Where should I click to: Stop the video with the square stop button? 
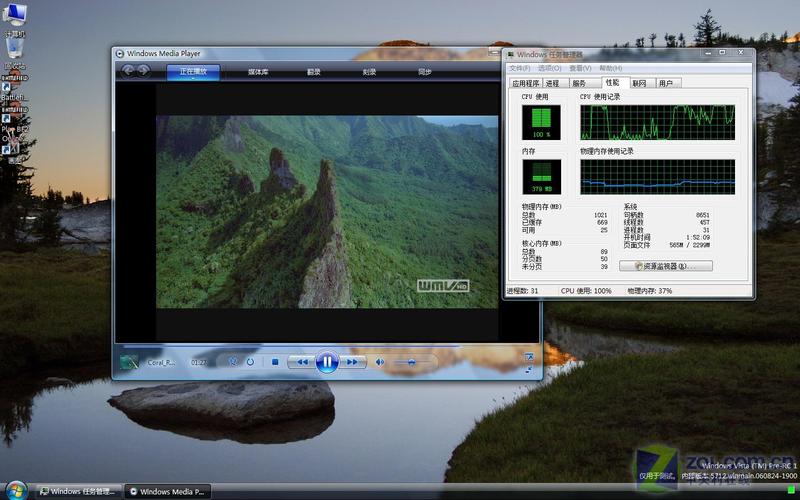(x=275, y=362)
